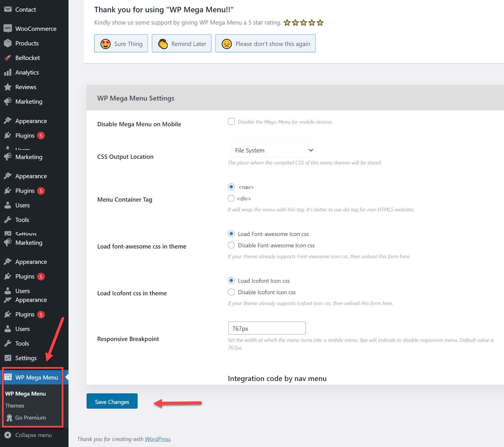
Task: Click the Save Changes button
Action: coord(112,401)
